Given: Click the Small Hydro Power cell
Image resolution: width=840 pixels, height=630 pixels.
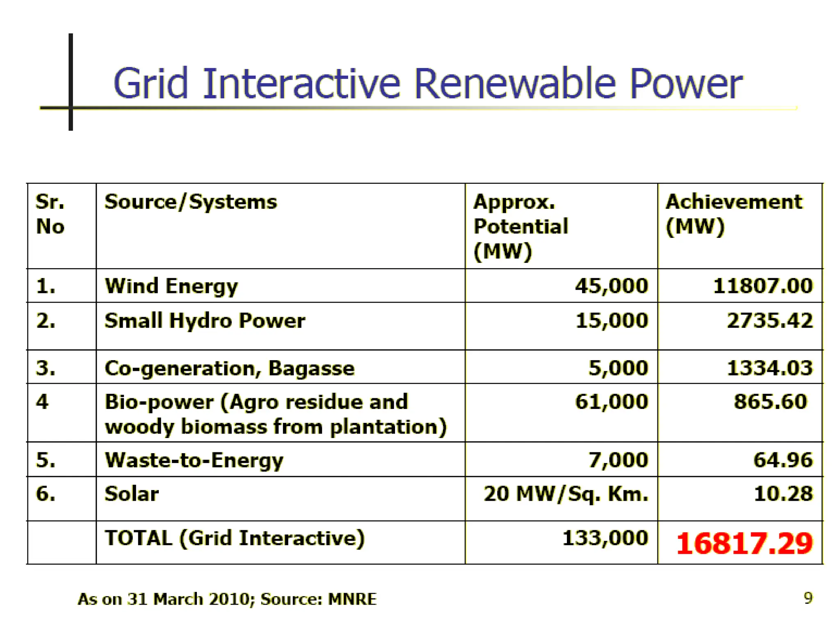Looking at the screenshot, I should [205, 321].
